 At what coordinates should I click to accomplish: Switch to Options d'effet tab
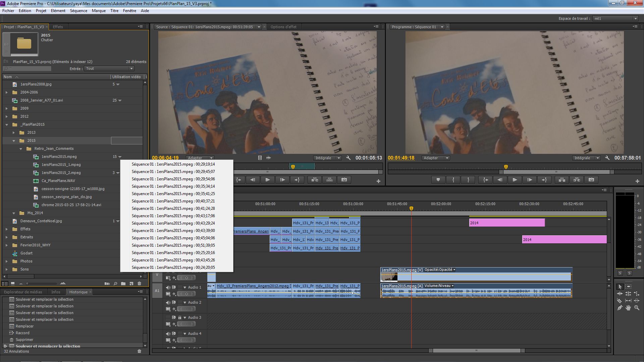283,27
